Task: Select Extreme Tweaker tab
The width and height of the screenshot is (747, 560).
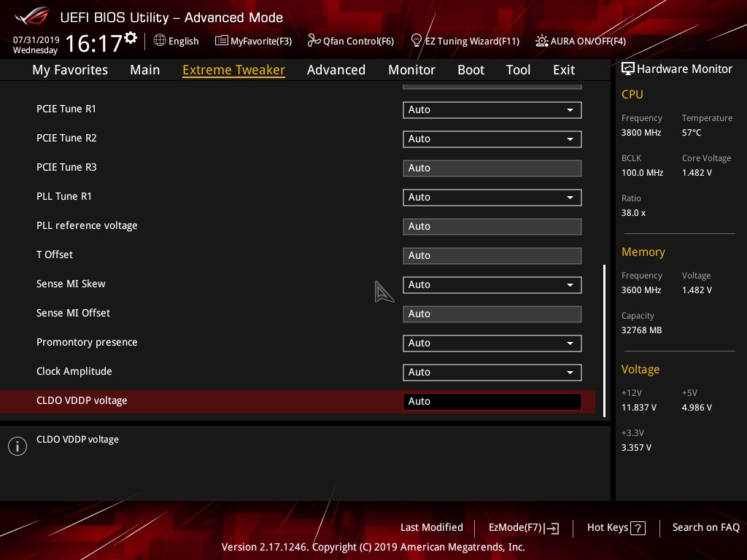Action: pos(234,70)
